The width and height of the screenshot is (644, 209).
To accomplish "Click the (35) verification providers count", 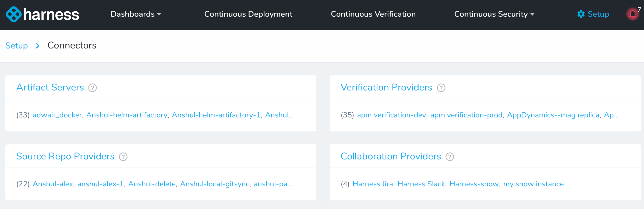I will click(348, 115).
